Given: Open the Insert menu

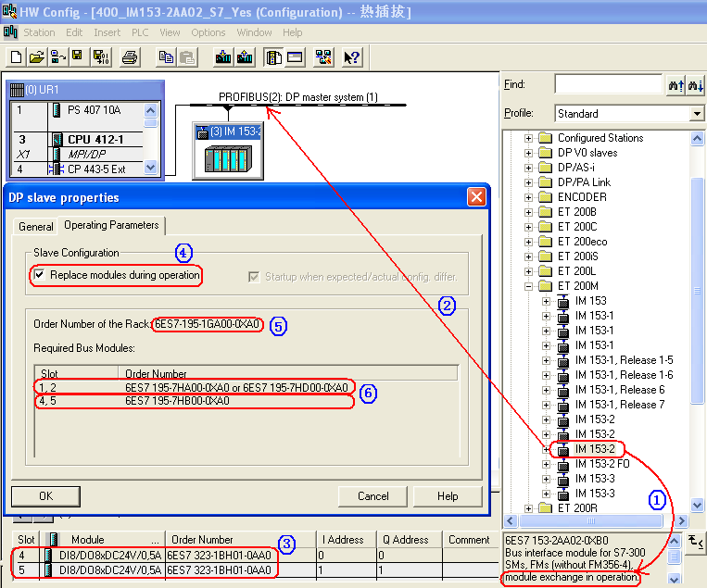Looking at the screenshot, I should coord(107,32).
